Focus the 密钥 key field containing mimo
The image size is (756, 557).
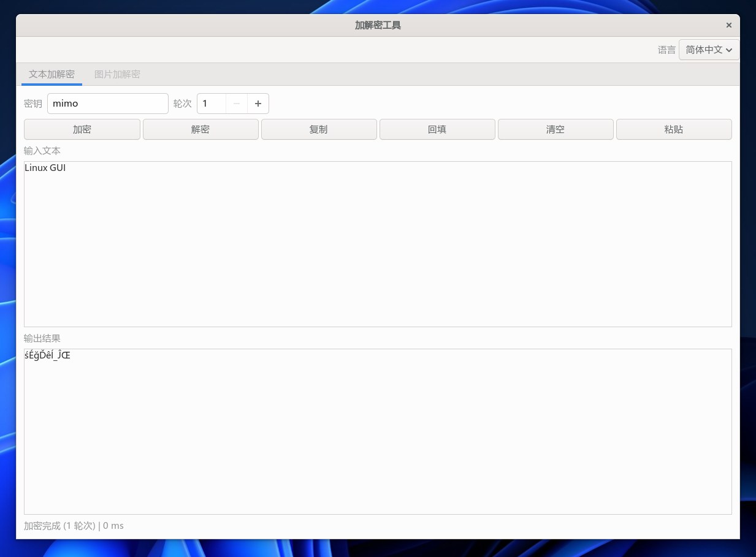(108, 104)
